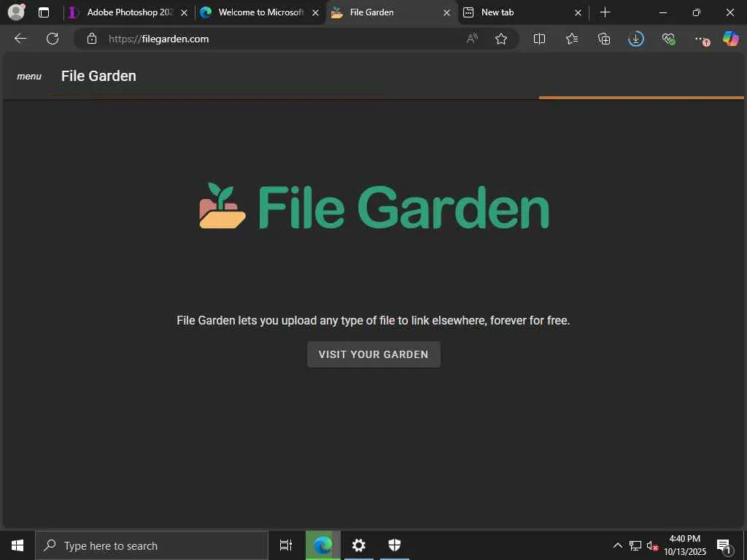Click Microsoft Edge taskbar icon

point(323,545)
